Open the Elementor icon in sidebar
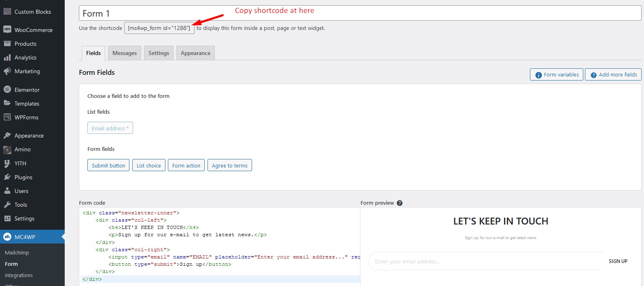 7,89
